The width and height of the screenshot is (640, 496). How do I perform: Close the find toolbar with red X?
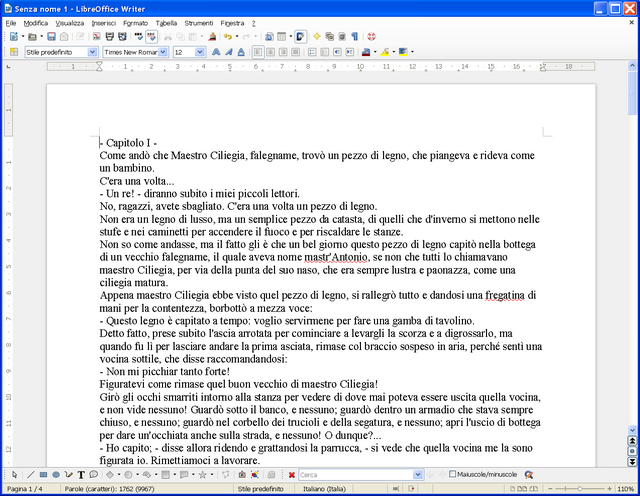tap(291, 475)
